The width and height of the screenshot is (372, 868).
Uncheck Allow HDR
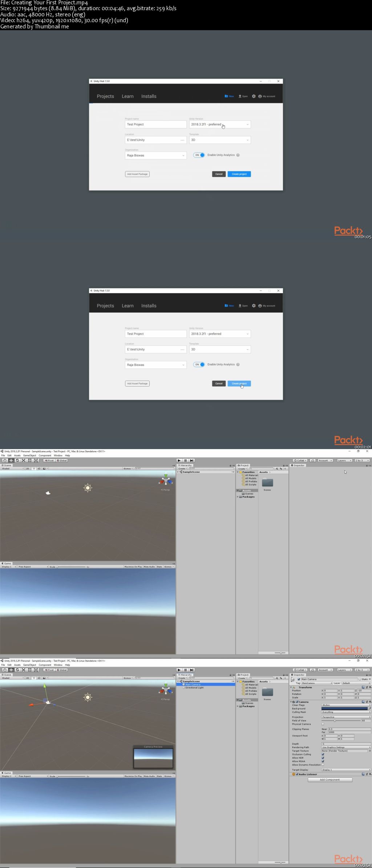pos(323,758)
